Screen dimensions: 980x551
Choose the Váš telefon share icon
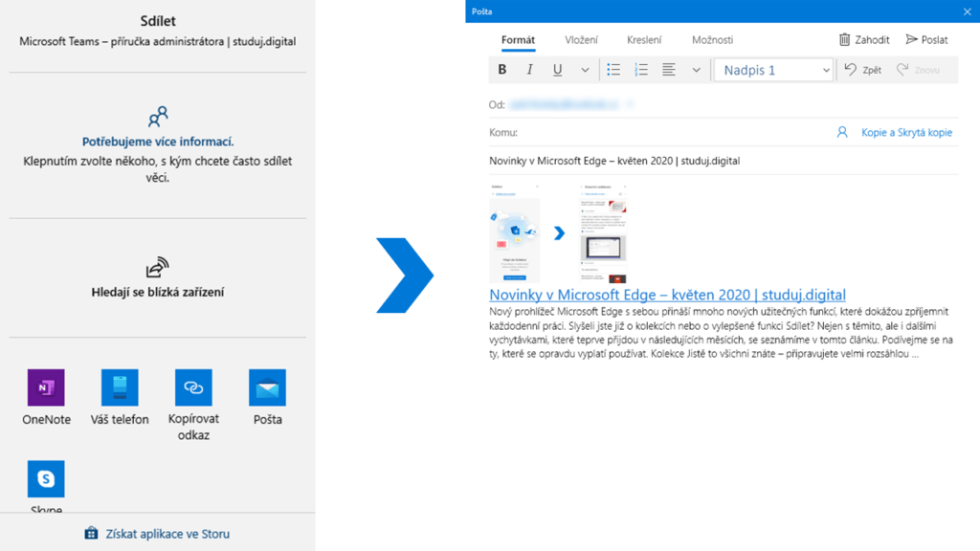click(120, 388)
